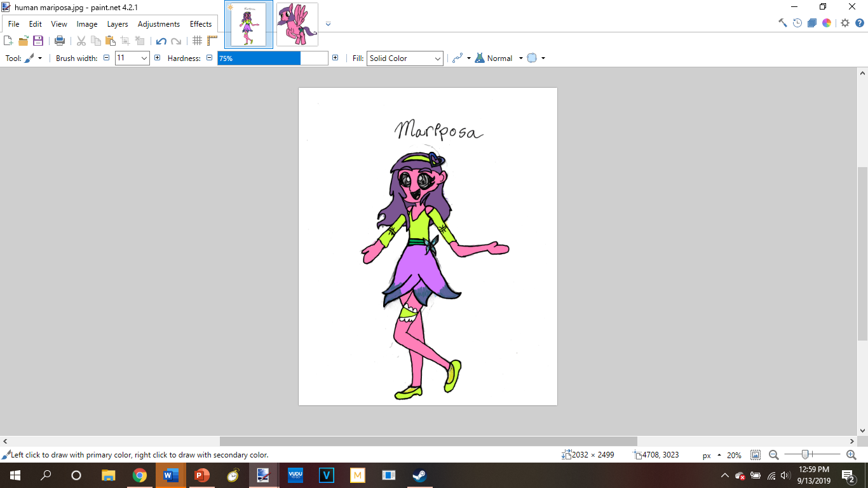Click the Hardness 75% slider bar

click(x=273, y=58)
